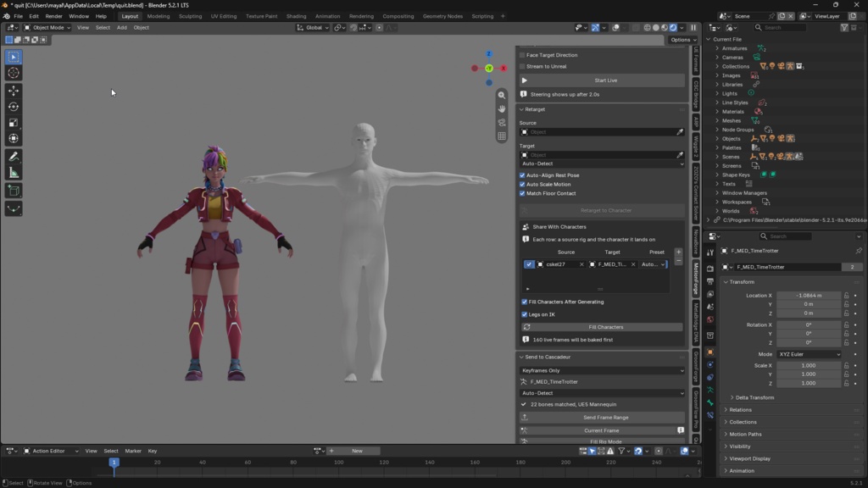Uncheck Fill Characters After Generating
This screenshot has width=868, height=488.
[x=524, y=302]
